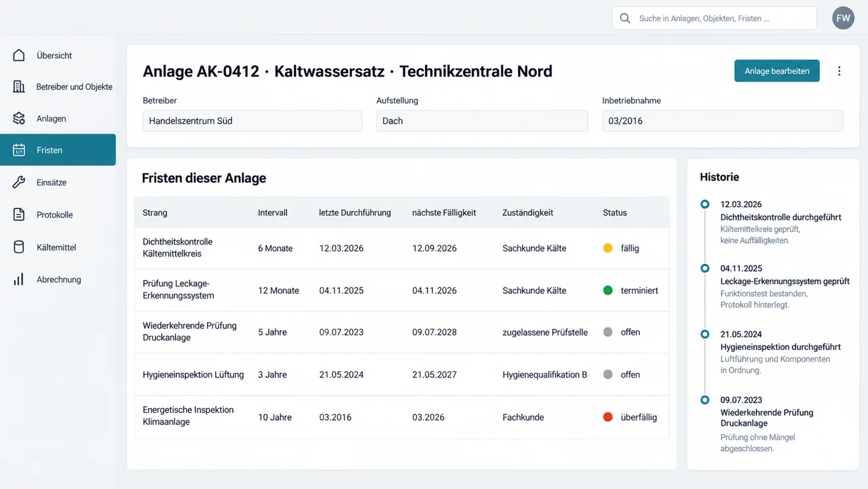Click the red überfällig status dot
This screenshot has width=868, height=489.
[608, 417]
